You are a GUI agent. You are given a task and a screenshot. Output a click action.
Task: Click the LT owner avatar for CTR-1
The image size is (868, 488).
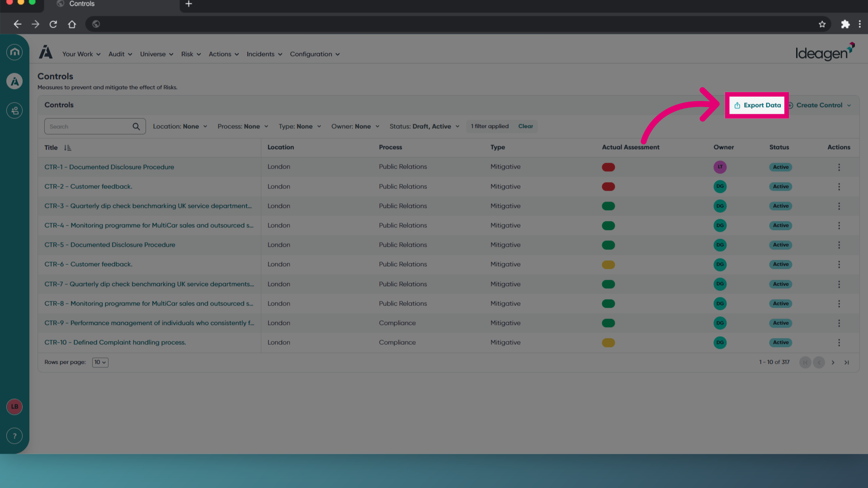tap(720, 167)
